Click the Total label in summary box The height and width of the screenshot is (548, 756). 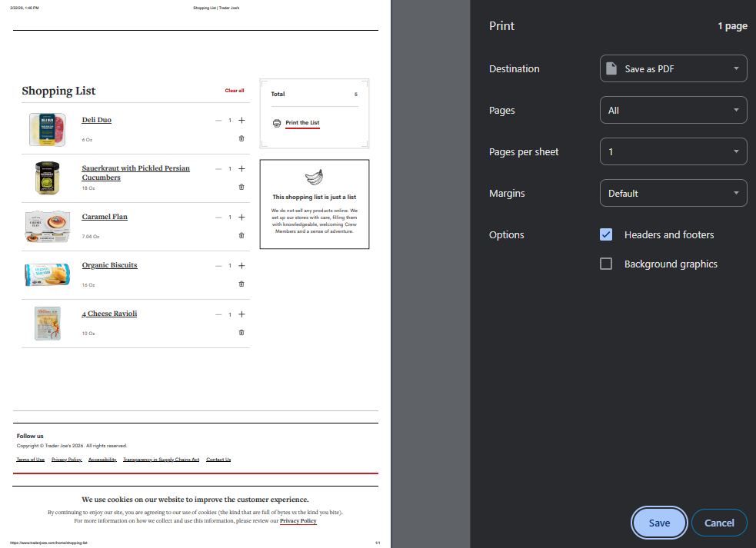click(x=278, y=94)
